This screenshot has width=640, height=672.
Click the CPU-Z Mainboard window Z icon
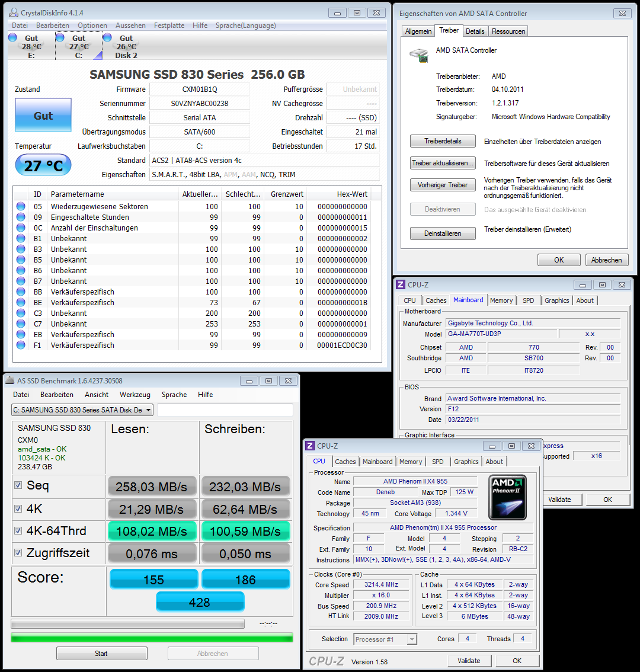pyautogui.click(x=401, y=284)
